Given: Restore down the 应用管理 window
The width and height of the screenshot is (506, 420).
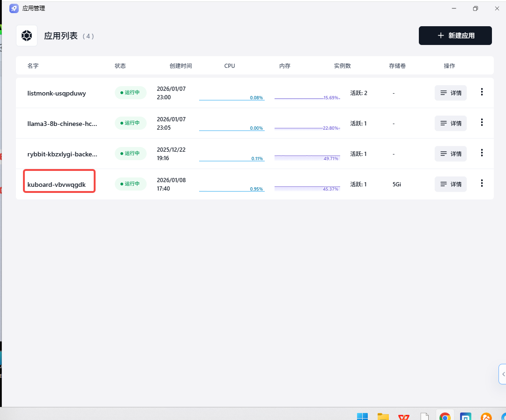Looking at the screenshot, I should coord(476,8).
